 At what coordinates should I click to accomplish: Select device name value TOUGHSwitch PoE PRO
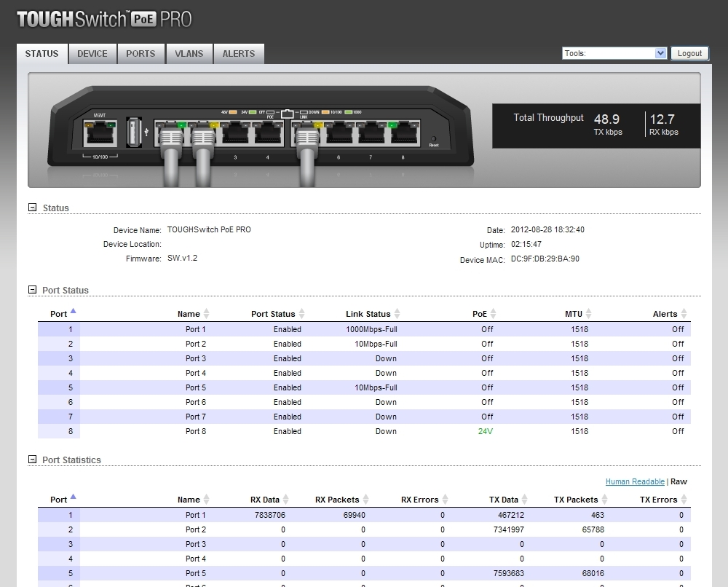pyautogui.click(x=209, y=229)
